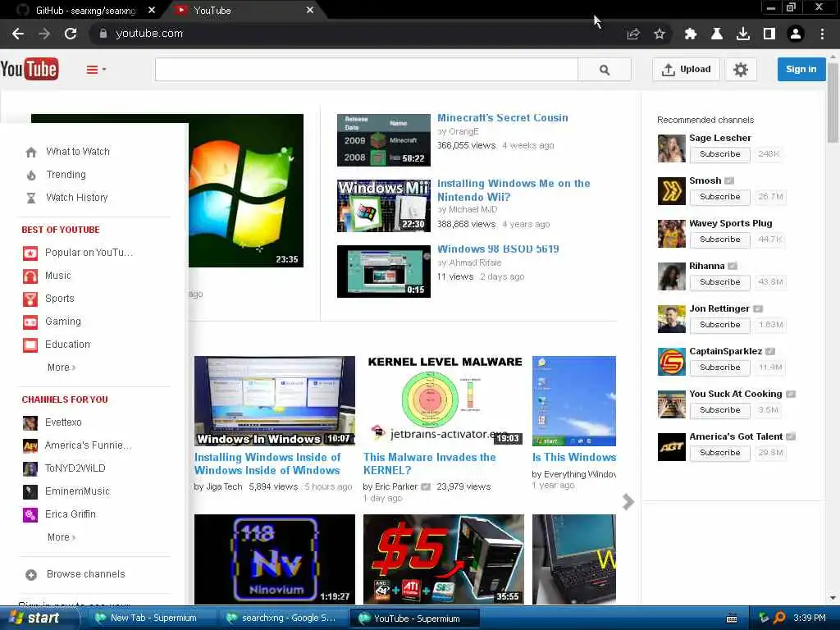Subscribe to Smosh channel
The width and height of the screenshot is (840, 630).
tap(719, 197)
